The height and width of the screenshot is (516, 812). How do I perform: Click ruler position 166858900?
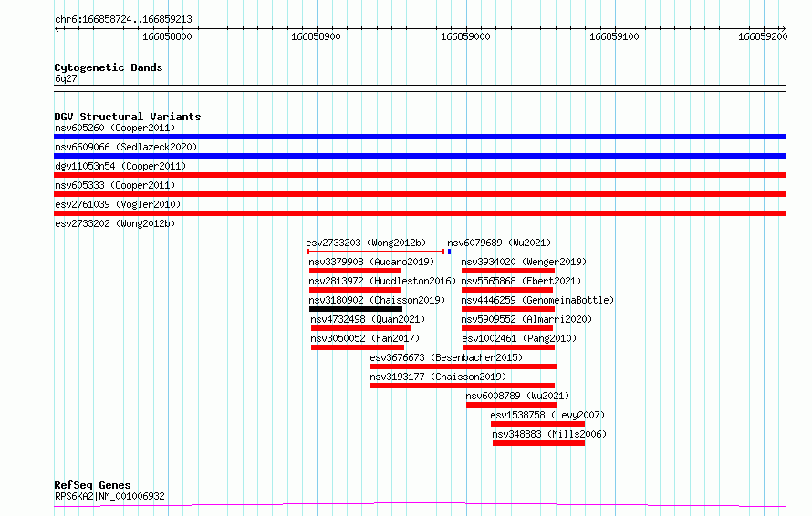[316, 36]
